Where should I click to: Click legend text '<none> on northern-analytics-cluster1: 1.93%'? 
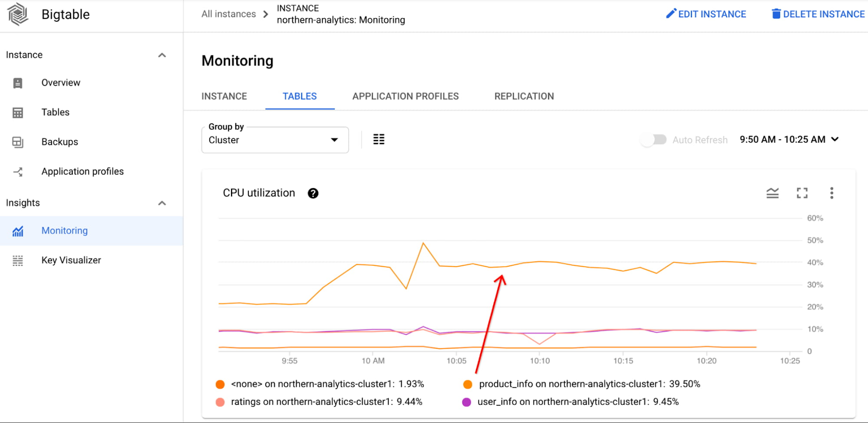(x=327, y=384)
